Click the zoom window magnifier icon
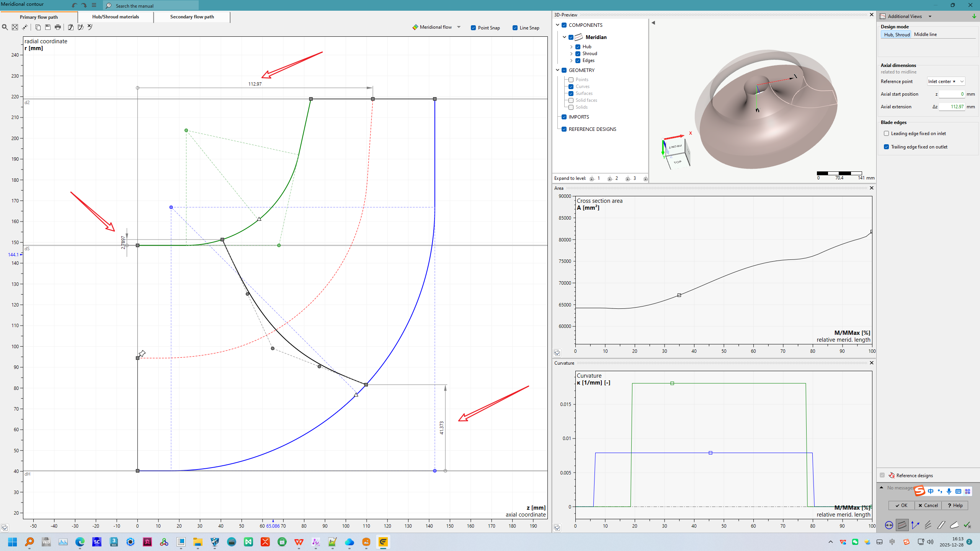980x551 pixels. point(5,27)
